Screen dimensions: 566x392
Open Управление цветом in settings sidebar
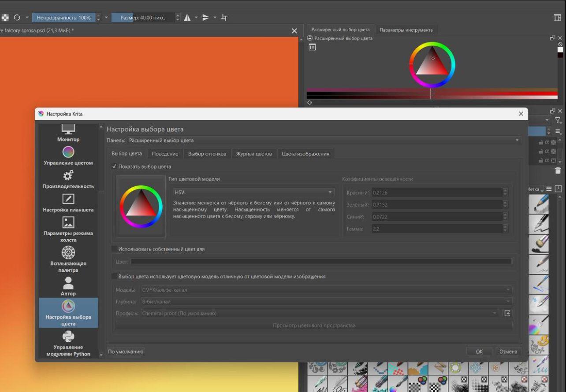click(68, 156)
